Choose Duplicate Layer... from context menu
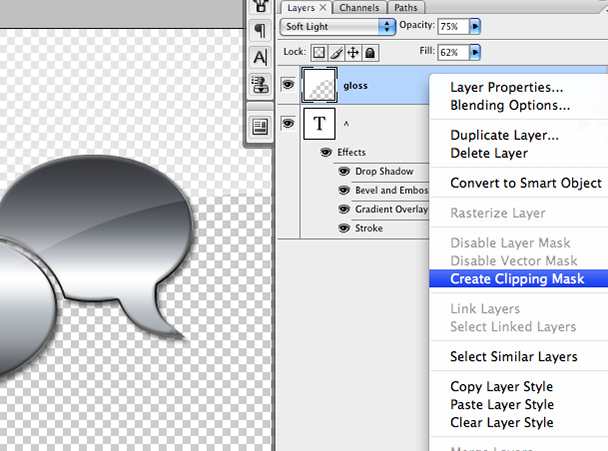 point(504,135)
